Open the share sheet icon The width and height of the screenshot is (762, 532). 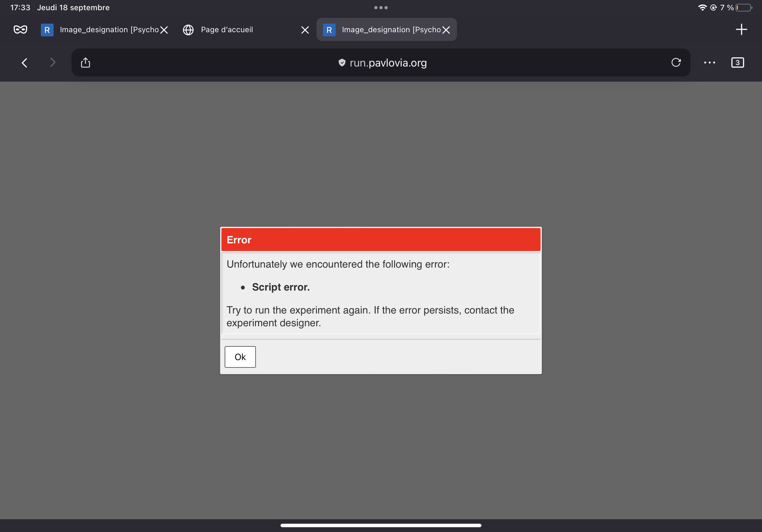click(x=85, y=63)
